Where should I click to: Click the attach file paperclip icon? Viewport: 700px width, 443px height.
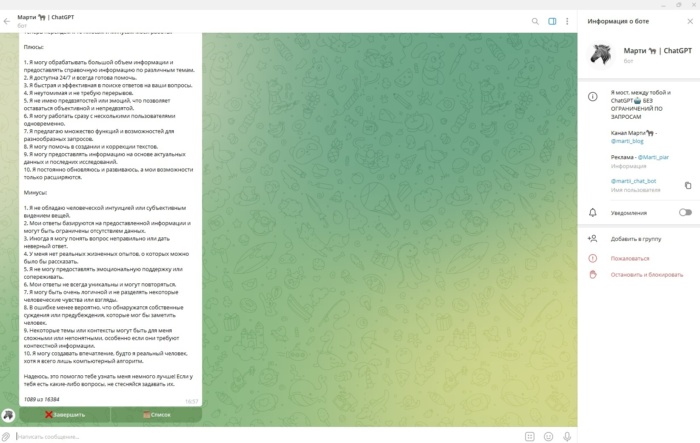(8, 436)
